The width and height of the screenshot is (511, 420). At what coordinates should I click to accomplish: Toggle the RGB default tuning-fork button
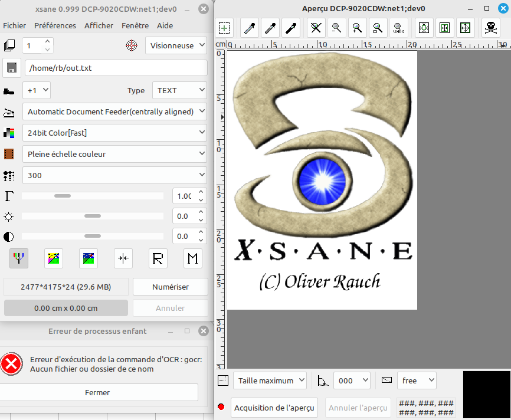[x=19, y=258]
